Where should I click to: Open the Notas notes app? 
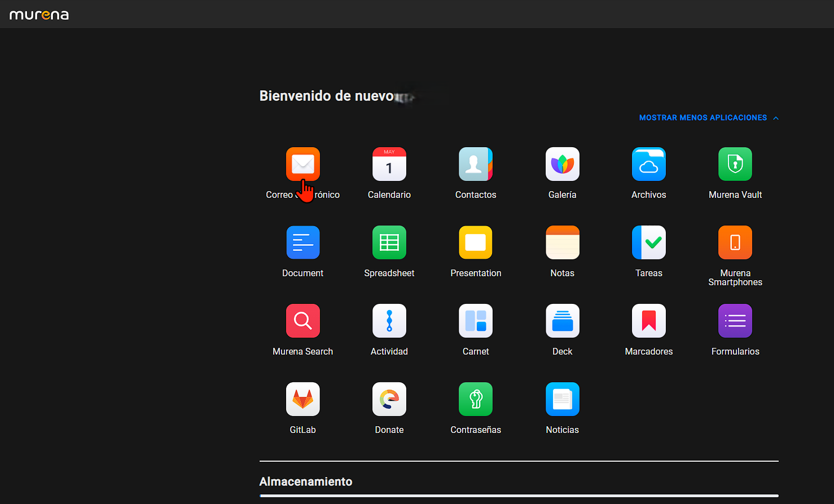tap(562, 242)
